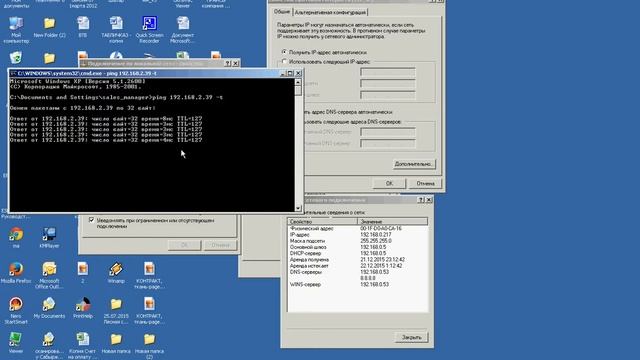Image resolution: width=640 pixels, height=360 pixels.
Task: Select the Основной шлюз row
Action: 358,247
